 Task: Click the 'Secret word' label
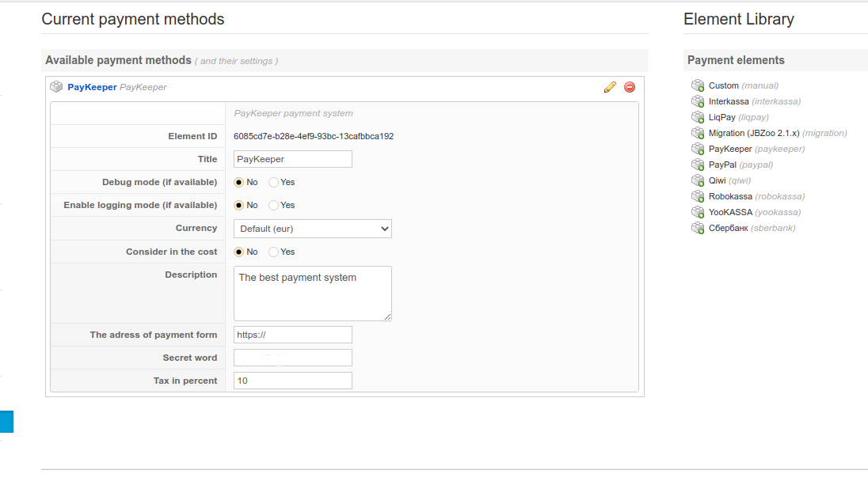pyautogui.click(x=190, y=358)
